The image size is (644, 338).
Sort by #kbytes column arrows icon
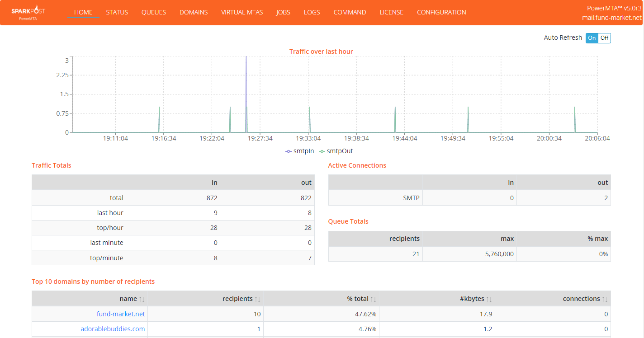(489, 299)
